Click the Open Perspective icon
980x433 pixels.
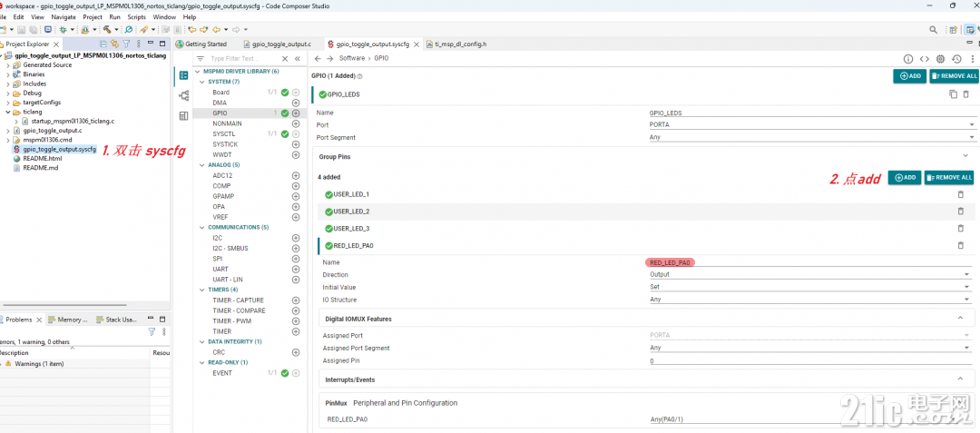pos(953,29)
